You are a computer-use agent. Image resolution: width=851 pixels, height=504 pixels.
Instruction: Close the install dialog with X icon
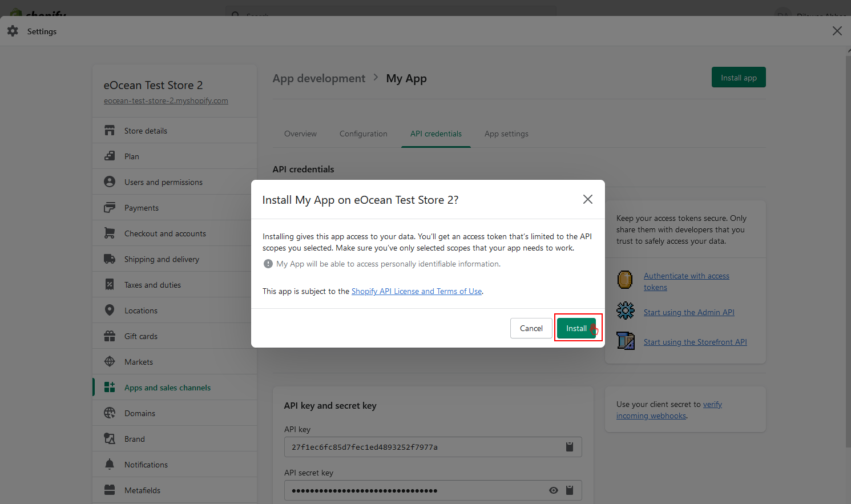tap(587, 199)
